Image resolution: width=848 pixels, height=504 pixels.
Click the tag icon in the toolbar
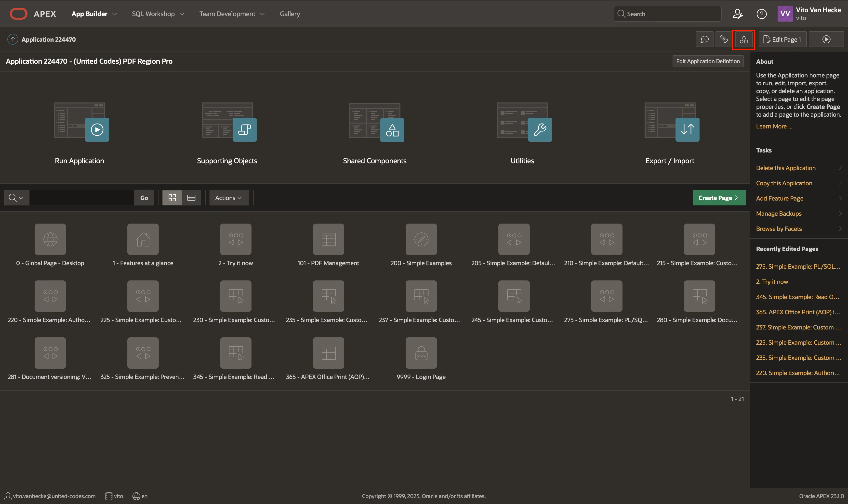click(724, 40)
